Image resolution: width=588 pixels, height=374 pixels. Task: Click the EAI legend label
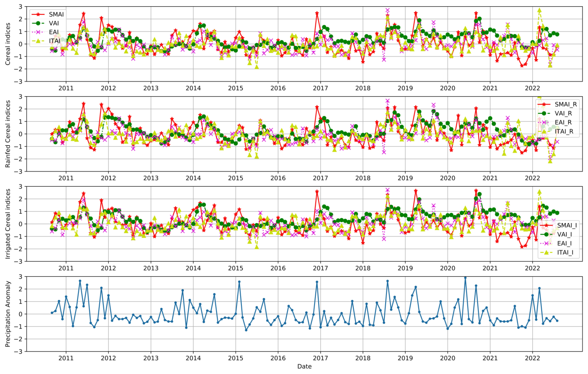coord(54,32)
